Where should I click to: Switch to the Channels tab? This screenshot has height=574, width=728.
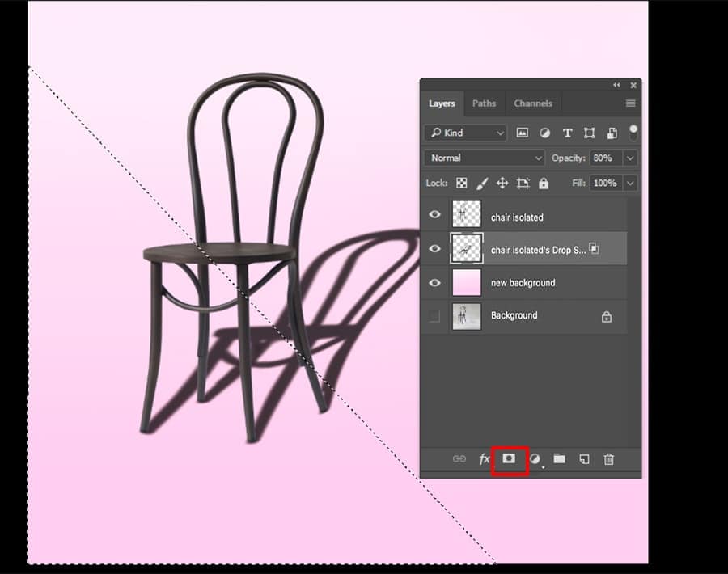[x=533, y=103]
